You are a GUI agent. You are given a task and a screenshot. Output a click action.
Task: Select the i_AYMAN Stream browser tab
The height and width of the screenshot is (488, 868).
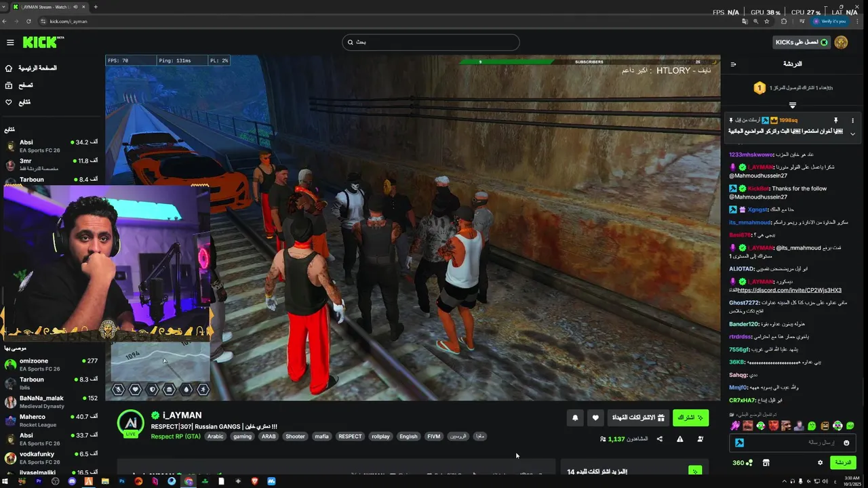[51, 7]
